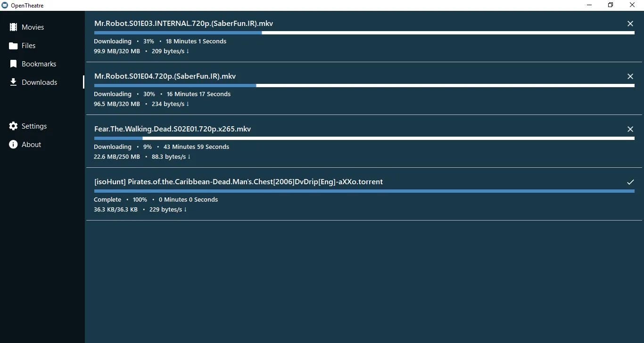Image resolution: width=644 pixels, height=343 pixels.
Task: Select the Mr.Robot S01E04 filename text
Action: pyautogui.click(x=165, y=76)
